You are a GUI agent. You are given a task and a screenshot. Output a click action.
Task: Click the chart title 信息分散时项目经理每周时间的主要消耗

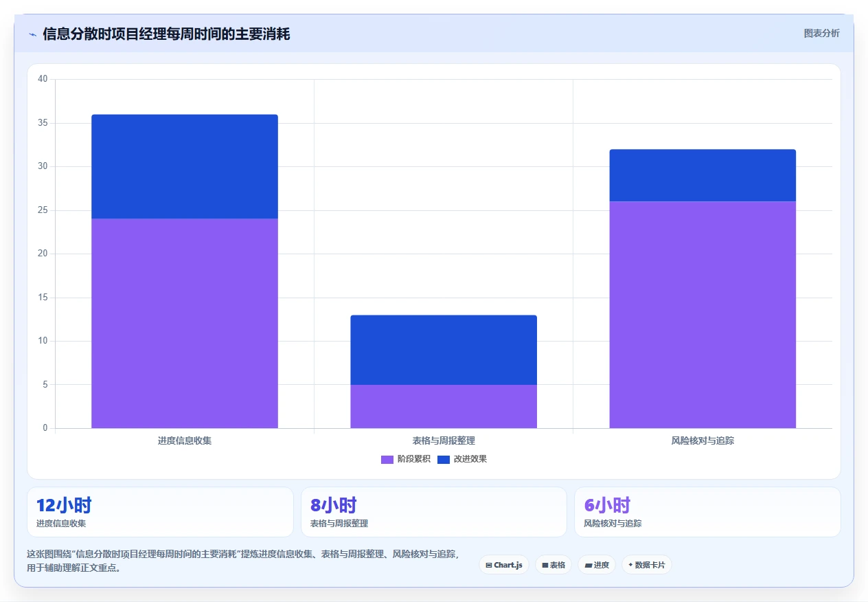(x=166, y=34)
